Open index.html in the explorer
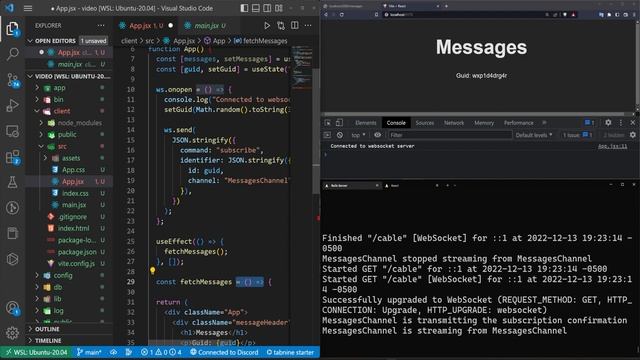Screen dimensions: 640x360 [x=73, y=228]
